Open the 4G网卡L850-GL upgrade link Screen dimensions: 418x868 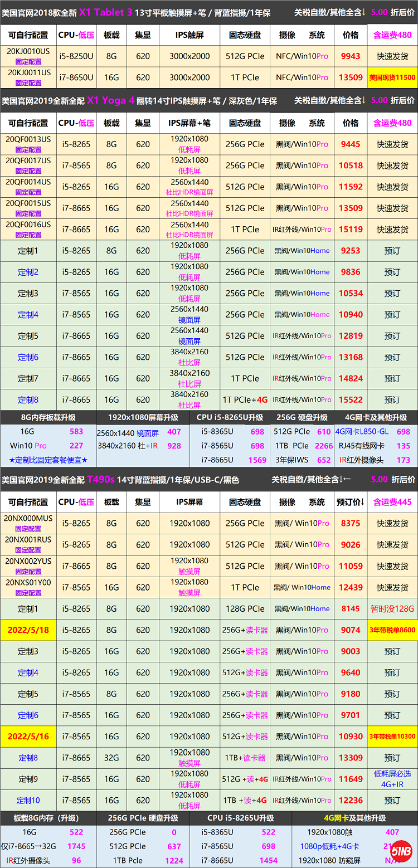click(362, 431)
